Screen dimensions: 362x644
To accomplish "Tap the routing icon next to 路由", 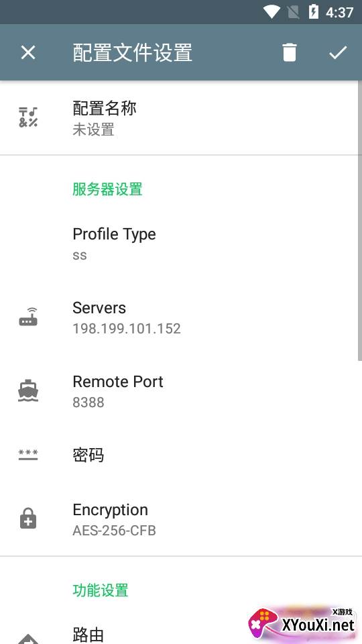I will 28,639.
